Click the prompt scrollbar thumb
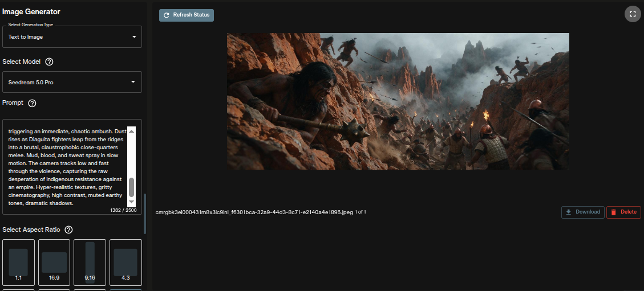The width and height of the screenshot is (644, 291). pos(131,187)
